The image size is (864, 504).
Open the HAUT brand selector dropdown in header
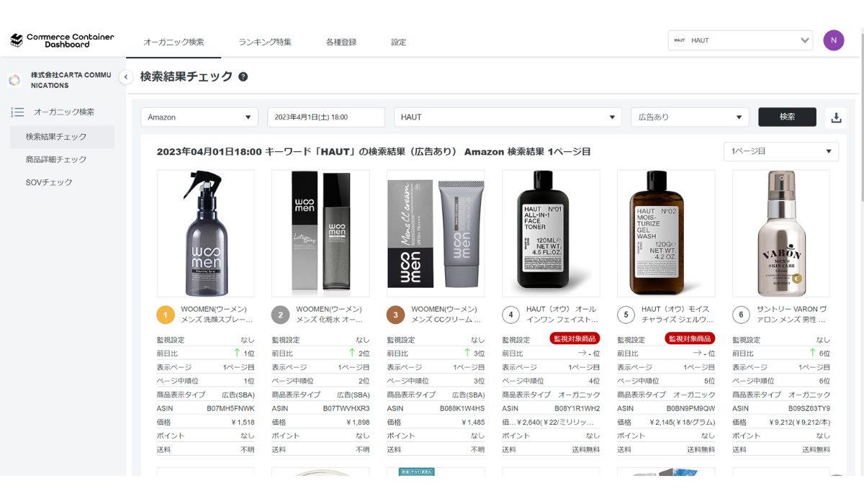[741, 40]
